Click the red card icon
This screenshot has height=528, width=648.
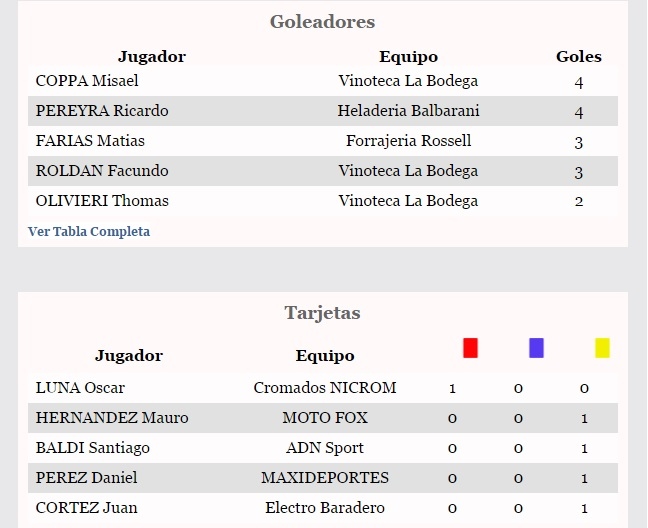(x=470, y=348)
